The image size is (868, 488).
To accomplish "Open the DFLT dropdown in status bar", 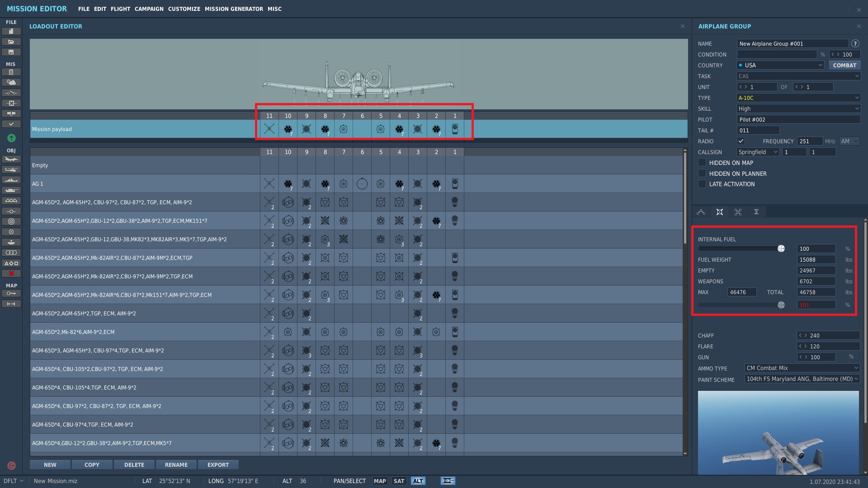I will (x=13, y=481).
